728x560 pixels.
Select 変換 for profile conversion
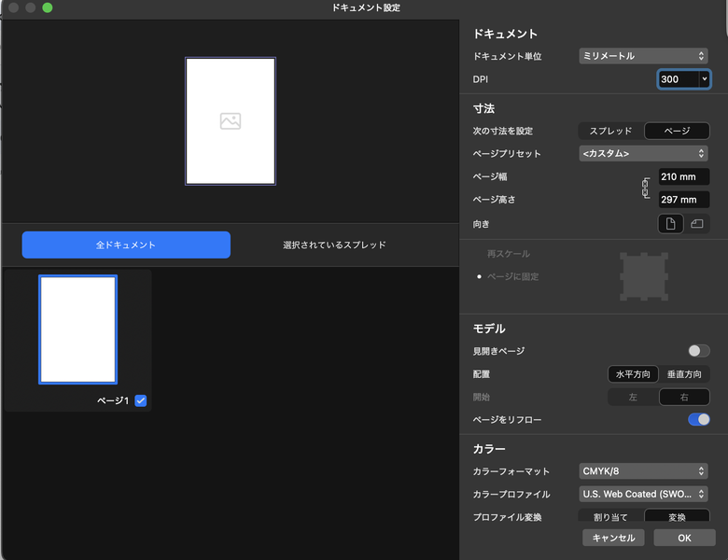click(x=677, y=516)
